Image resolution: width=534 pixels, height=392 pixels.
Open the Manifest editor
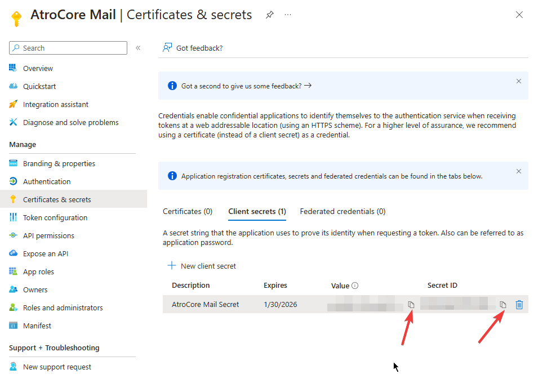click(x=37, y=326)
